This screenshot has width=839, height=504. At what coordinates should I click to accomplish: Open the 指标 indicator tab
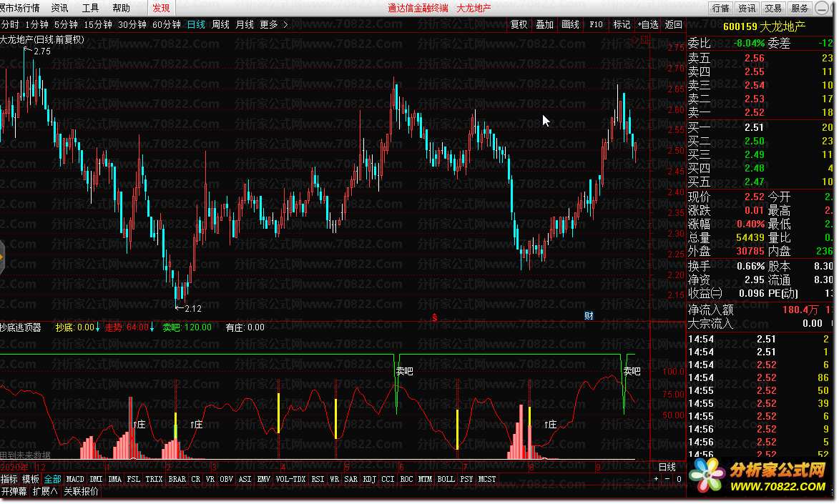pyautogui.click(x=9, y=480)
